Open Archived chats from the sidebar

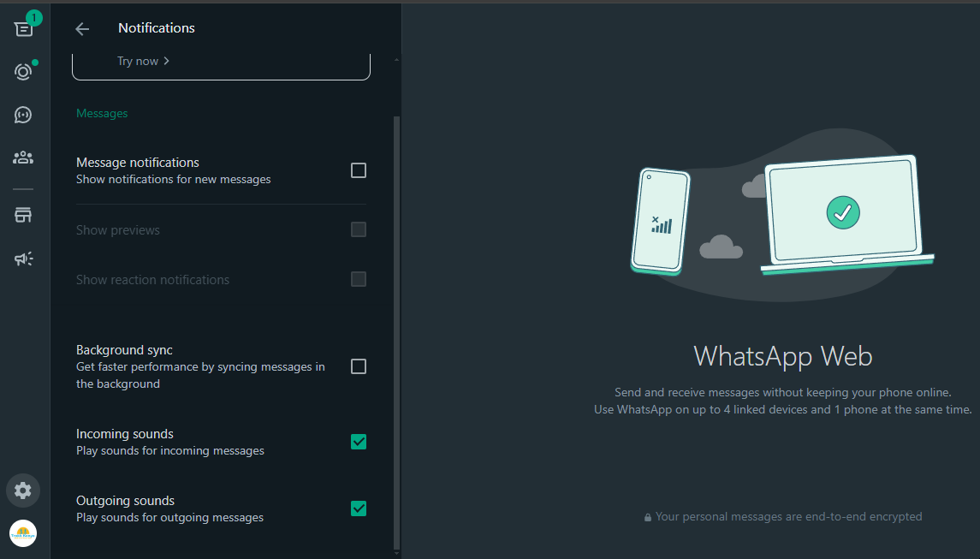pyautogui.click(x=23, y=214)
